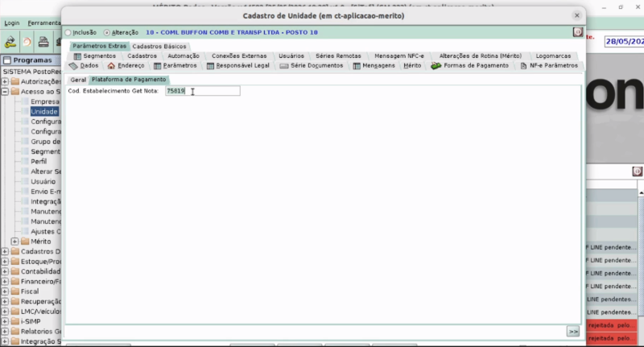Select Perfil in the programs tree
The height and width of the screenshot is (347, 644).
(39, 161)
